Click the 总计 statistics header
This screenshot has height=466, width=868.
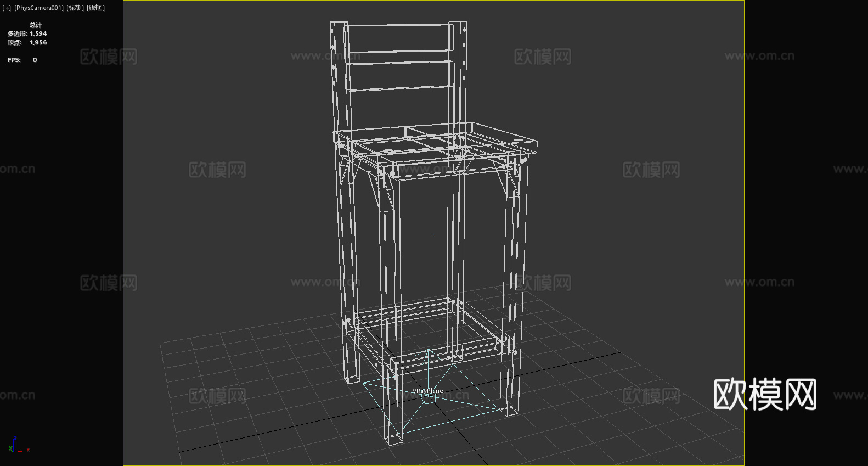click(x=36, y=25)
